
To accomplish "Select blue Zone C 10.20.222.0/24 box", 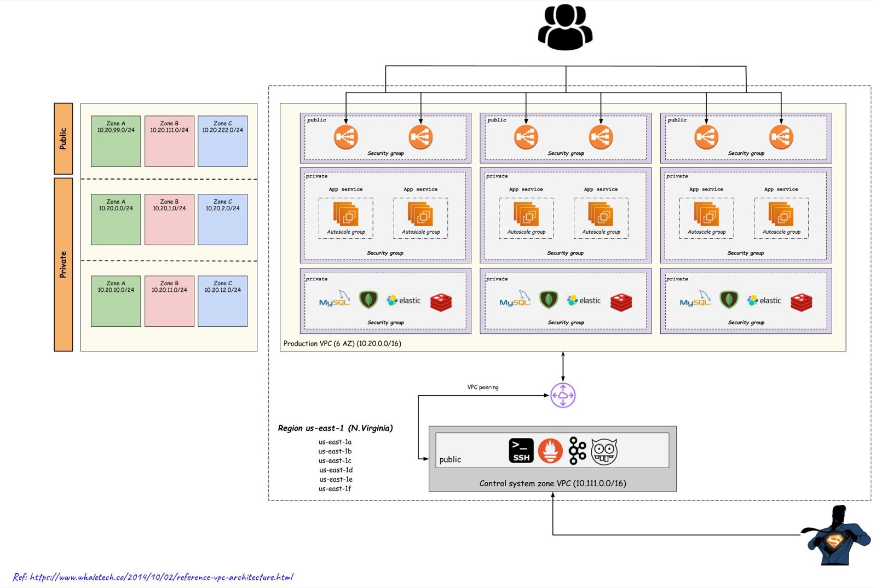I will [x=222, y=141].
